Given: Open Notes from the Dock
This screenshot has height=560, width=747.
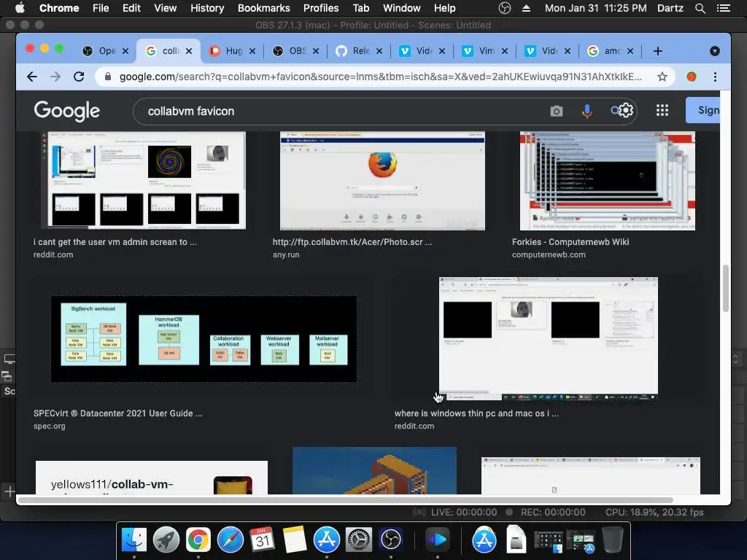Looking at the screenshot, I should [295, 540].
